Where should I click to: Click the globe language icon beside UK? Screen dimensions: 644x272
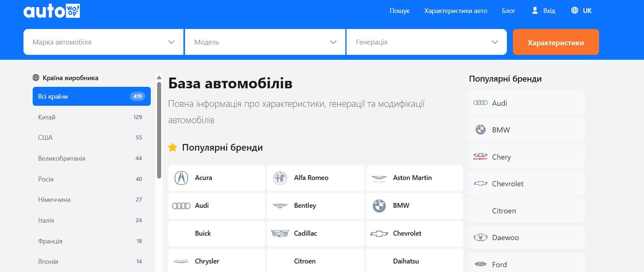pyautogui.click(x=575, y=10)
